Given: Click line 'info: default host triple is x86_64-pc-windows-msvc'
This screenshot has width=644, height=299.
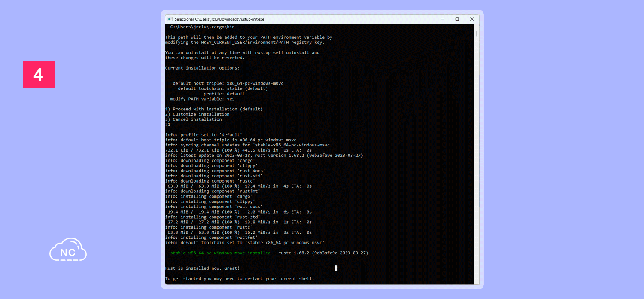Looking at the screenshot, I should (x=231, y=140).
